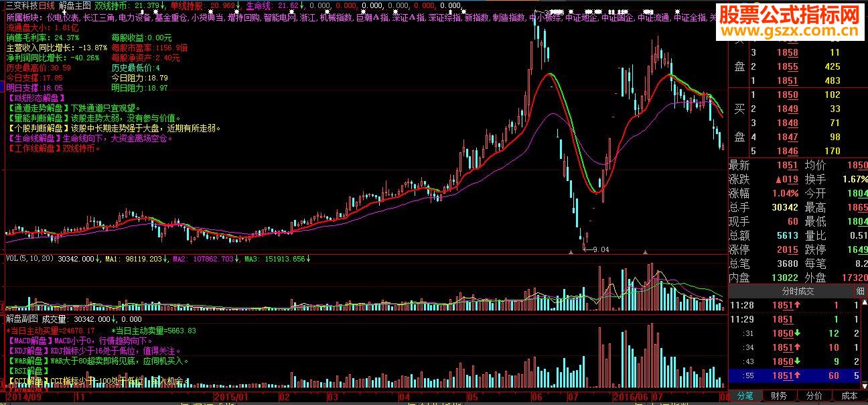Click the buy level price 1846
The image size is (868, 405).
pyautogui.click(x=787, y=152)
